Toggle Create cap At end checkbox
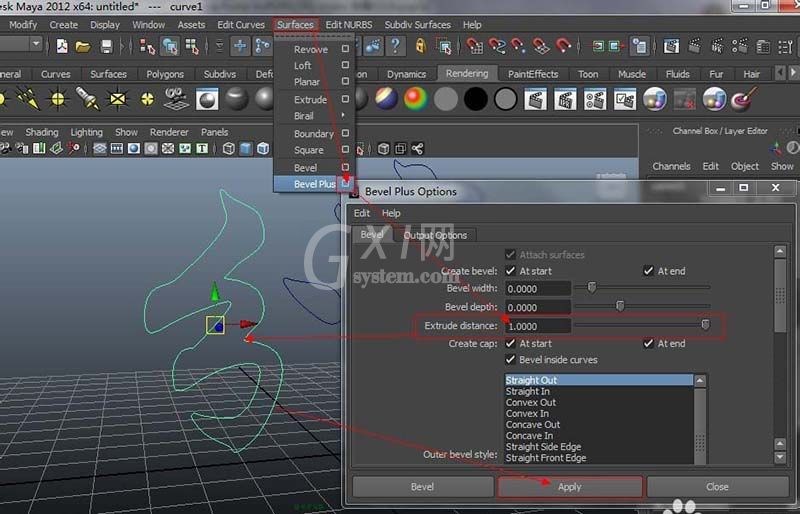 [648, 343]
